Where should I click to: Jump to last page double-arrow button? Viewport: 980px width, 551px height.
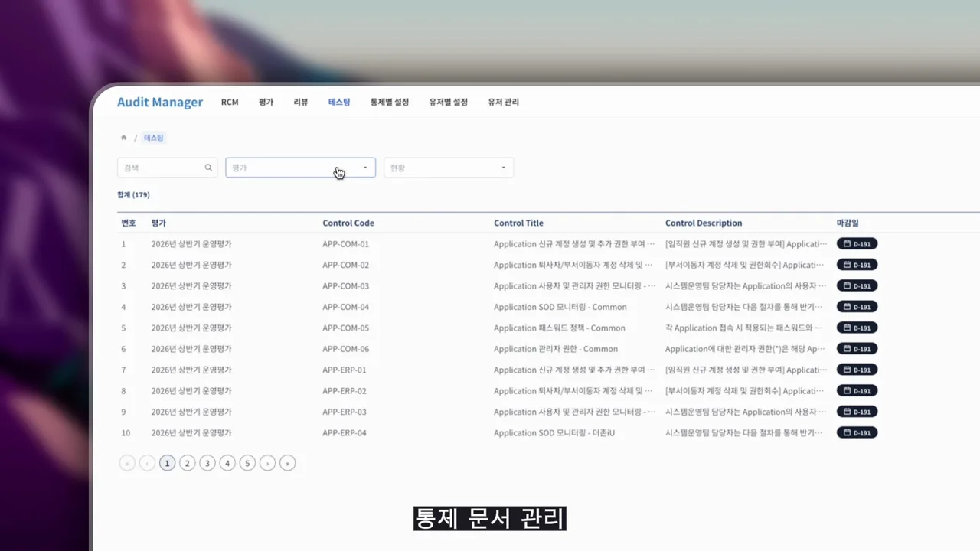tap(287, 463)
